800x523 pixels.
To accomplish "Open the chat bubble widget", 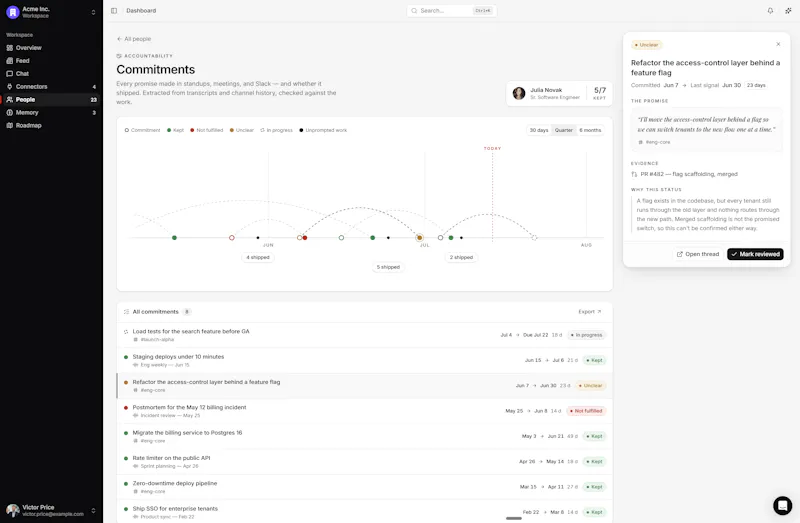I will coord(782,506).
